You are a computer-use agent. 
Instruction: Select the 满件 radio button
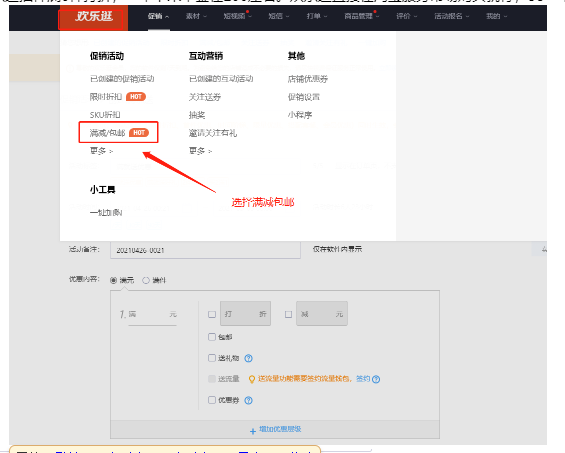coord(146,280)
